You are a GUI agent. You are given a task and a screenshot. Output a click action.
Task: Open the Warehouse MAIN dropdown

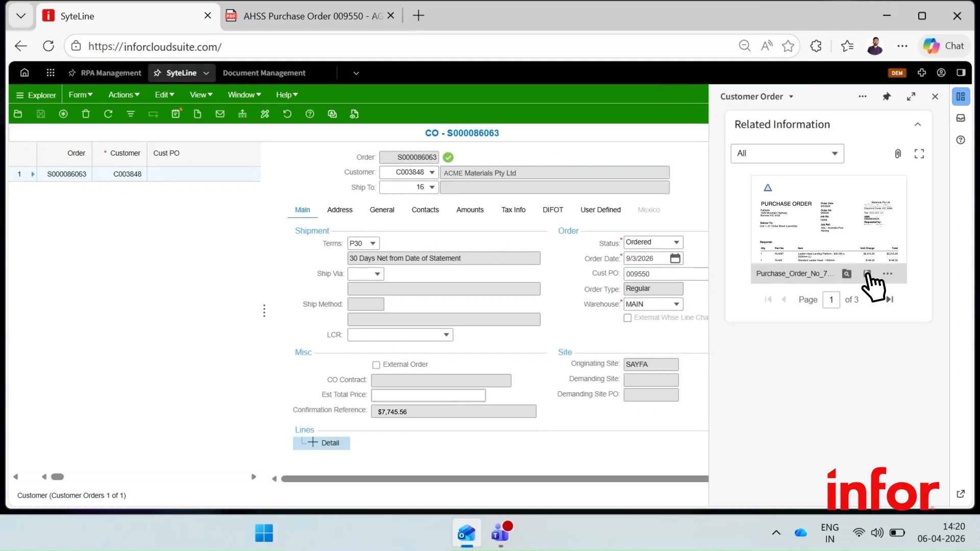click(676, 304)
